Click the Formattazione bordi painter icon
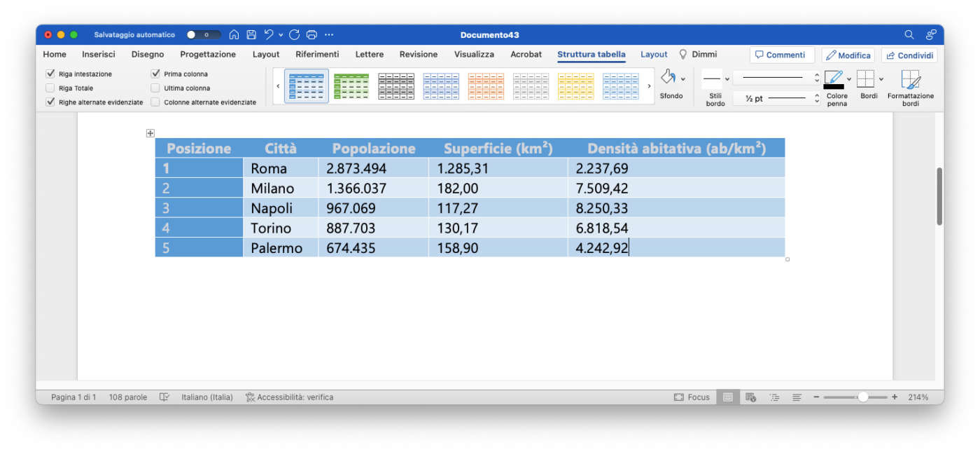Screen dimensions: 980x452 click(910, 78)
